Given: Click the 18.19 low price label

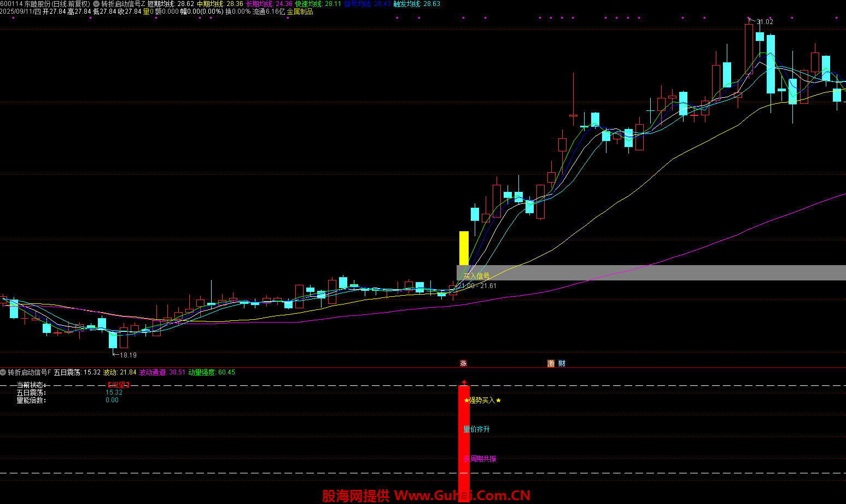Looking at the screenshot, I should (x=128, y=355).
